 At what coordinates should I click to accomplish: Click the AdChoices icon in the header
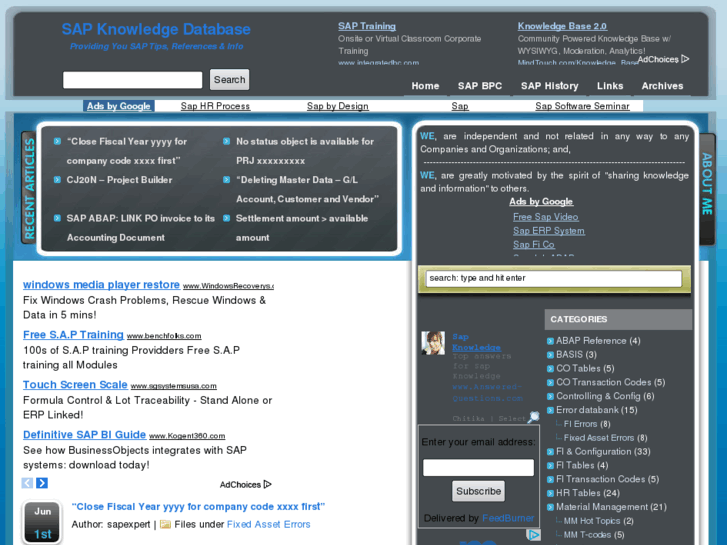point(685,59)
